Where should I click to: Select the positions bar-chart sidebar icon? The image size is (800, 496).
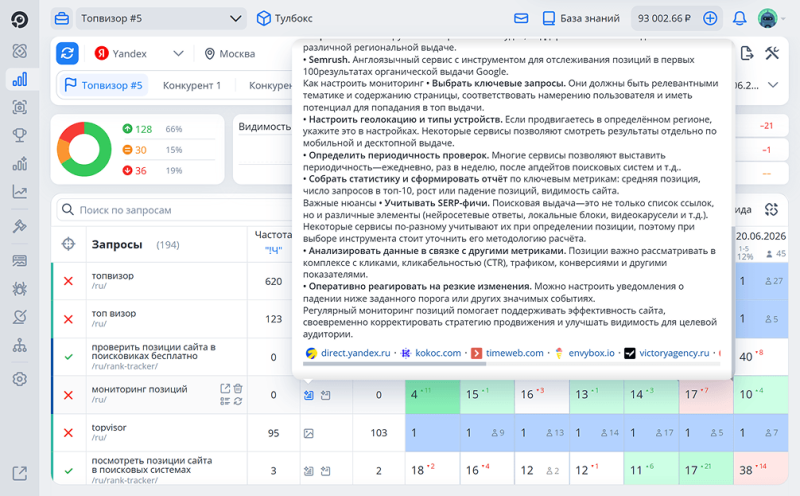[x=19, y=79]
